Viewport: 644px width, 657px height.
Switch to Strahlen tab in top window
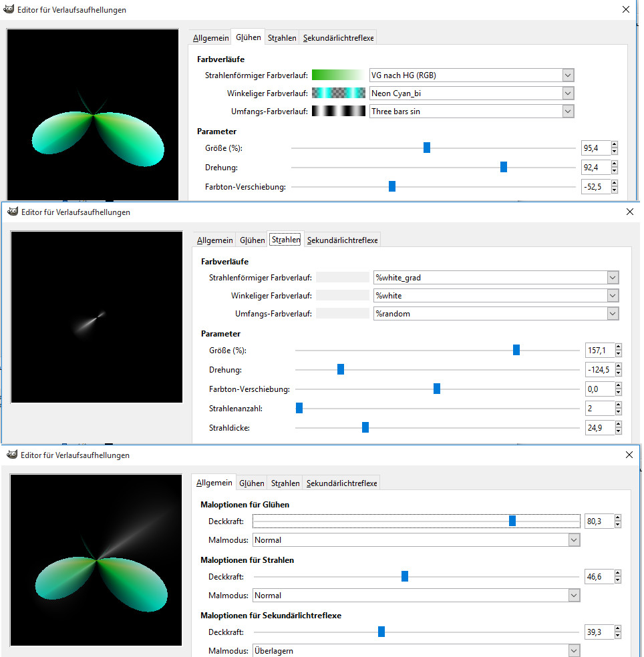(282, 37)
